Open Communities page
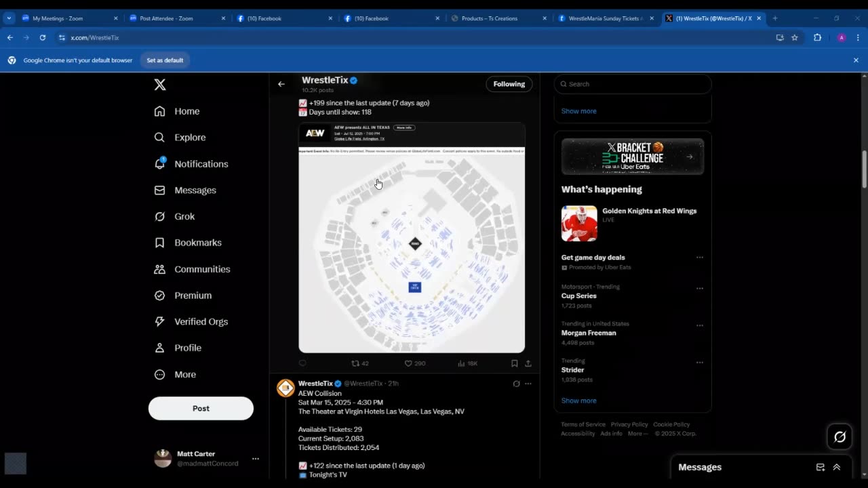 click(192, 269)
